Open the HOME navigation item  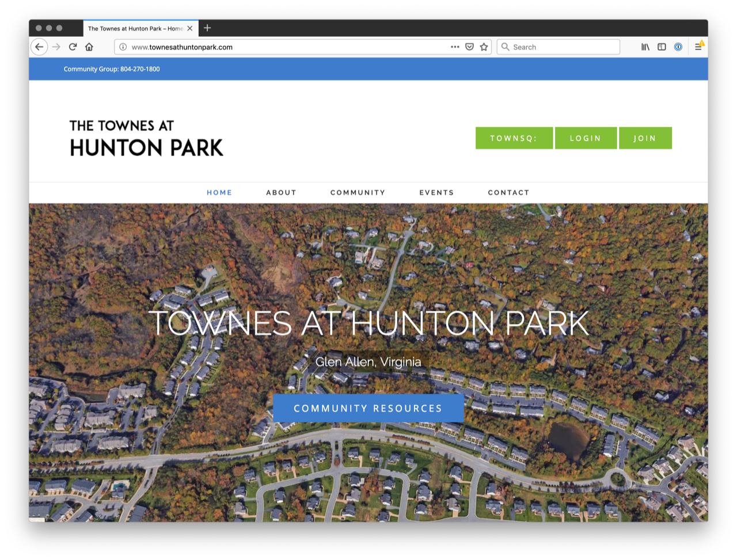(x=219, y=193)
